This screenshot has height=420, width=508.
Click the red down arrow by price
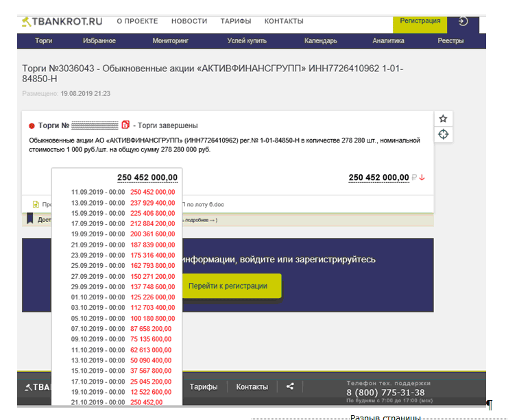tap(422, 177)
